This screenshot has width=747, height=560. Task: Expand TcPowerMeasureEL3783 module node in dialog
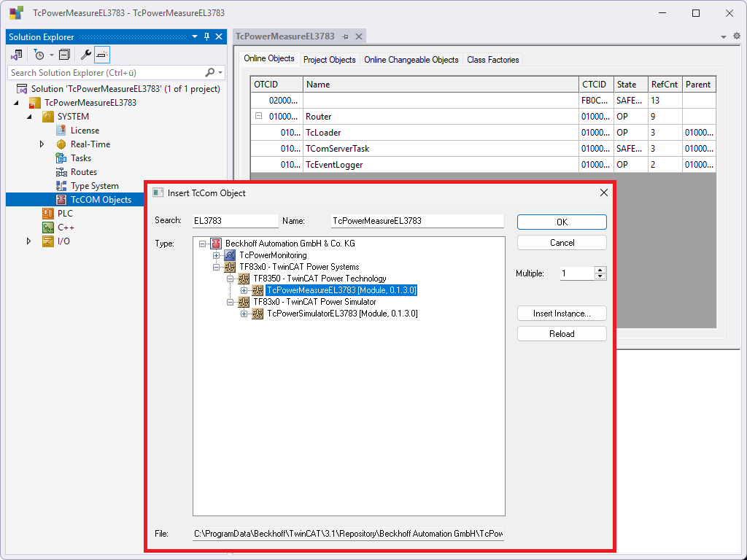tap(244, 290)
